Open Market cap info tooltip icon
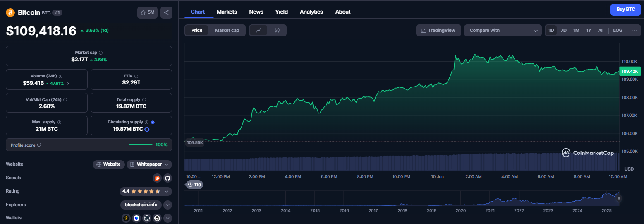The image size is (644, 224). [101, 53]
